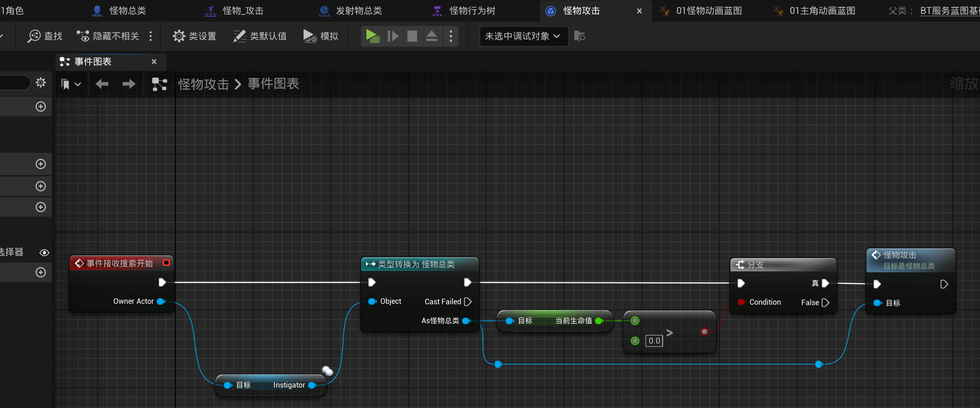Click the green Play compile button

tap(372, 36)
